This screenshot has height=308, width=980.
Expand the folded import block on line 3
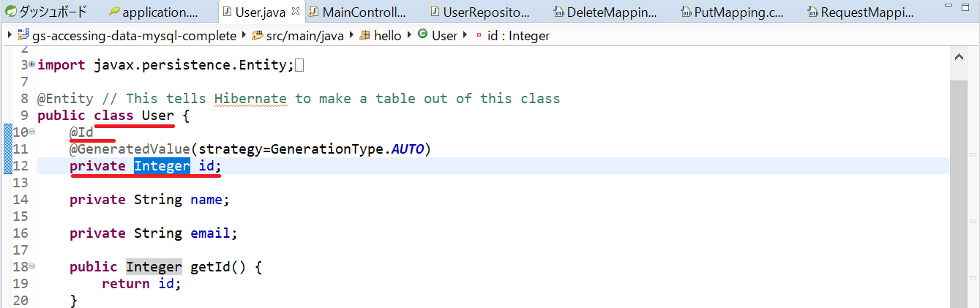[x=31, y=65]
